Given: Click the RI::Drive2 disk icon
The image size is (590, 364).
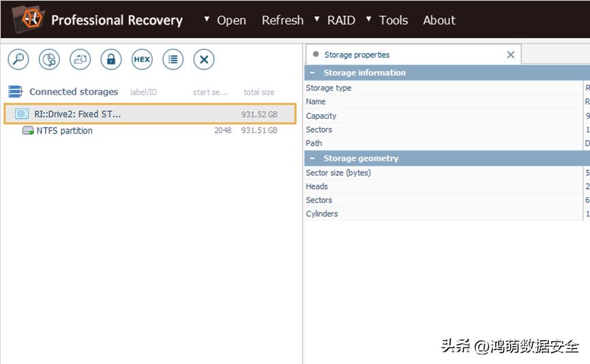Looking at the screenshot, I should [22, 114].
